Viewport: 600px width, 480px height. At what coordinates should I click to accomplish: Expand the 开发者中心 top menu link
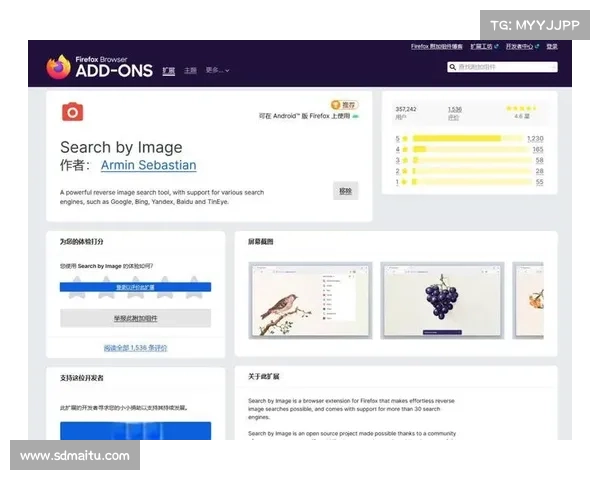(530, 46)
